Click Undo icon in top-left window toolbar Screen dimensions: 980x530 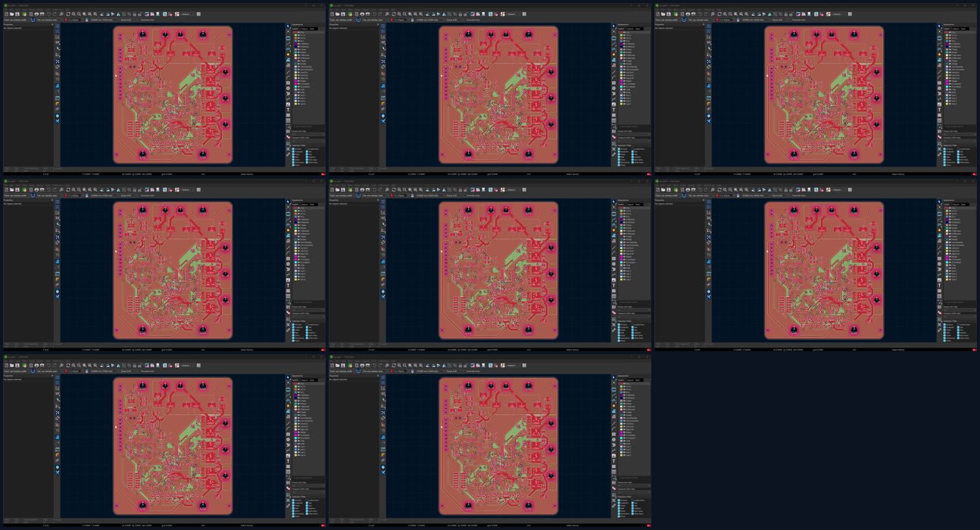coord(48,14)
